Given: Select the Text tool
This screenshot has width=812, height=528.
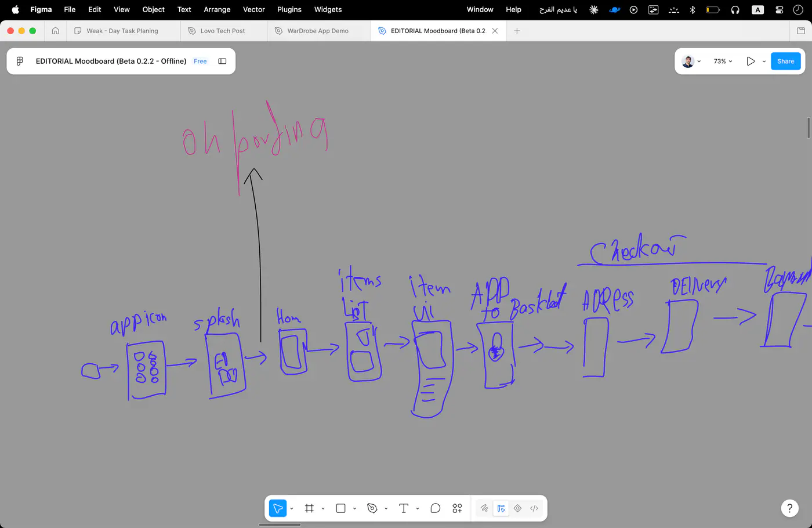Looking at the screenshot, I should click(404, 508).
